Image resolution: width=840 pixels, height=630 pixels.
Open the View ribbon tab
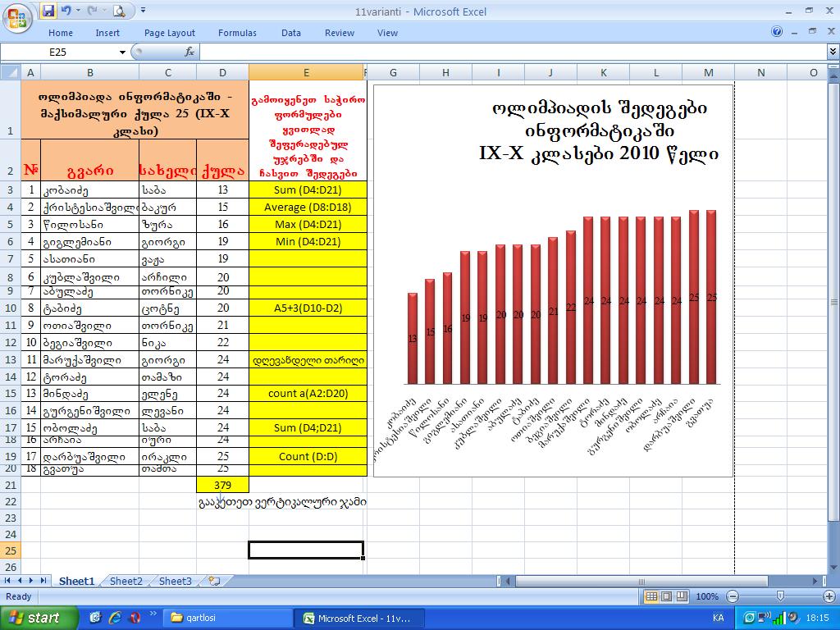pos(387,33)
